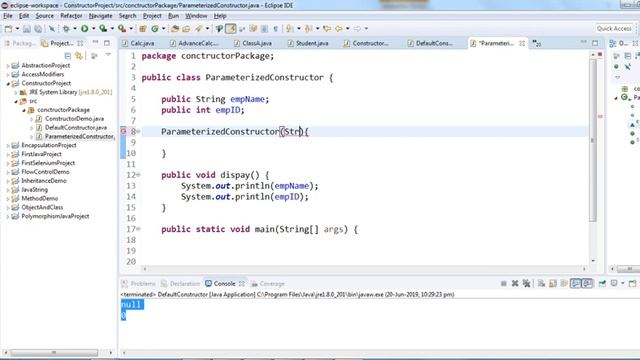Open the Edit menu
This screenshot has width=640, height=360.
coord(24,16)
